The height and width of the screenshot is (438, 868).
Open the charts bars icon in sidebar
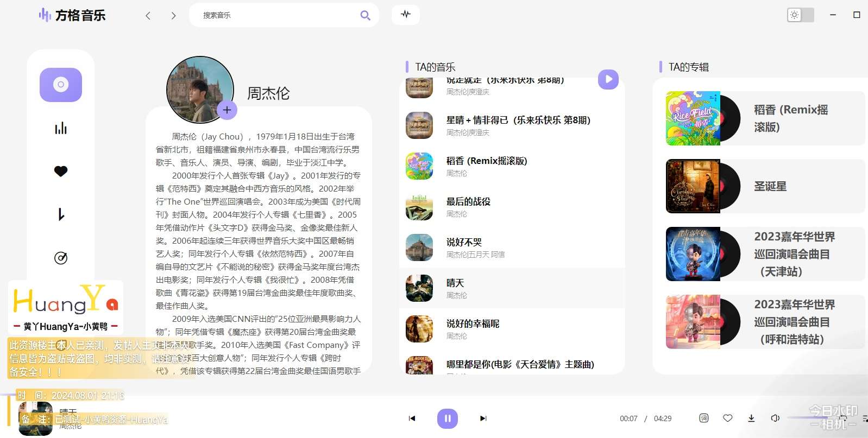61,128
